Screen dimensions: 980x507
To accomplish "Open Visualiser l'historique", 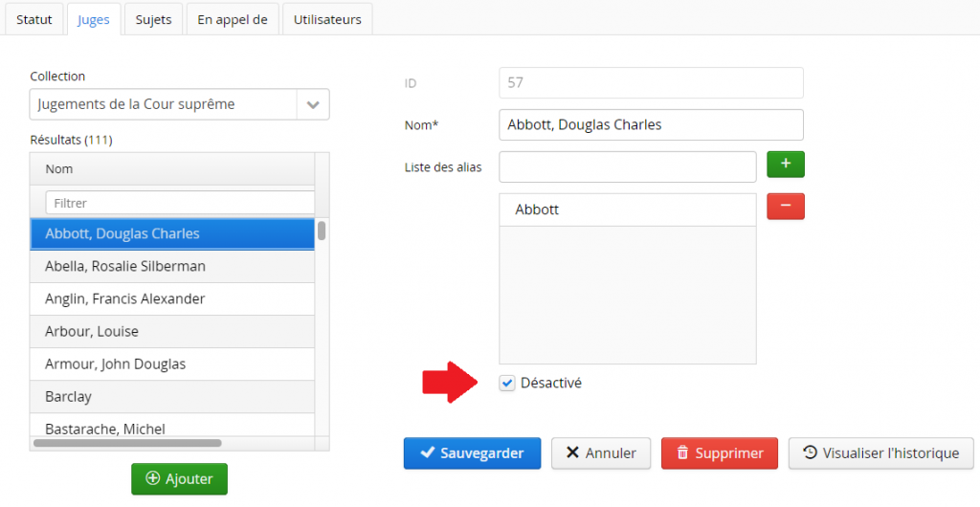I will click(x=880, y=453).
